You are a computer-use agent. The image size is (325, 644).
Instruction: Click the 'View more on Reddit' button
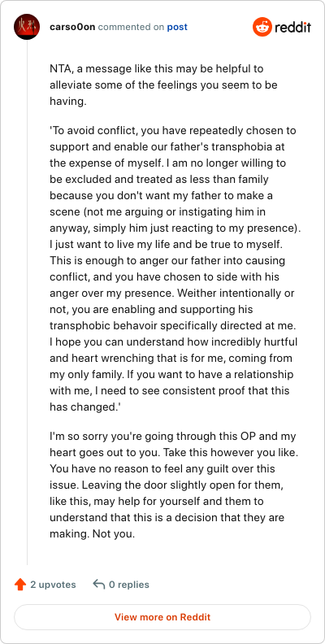tap(162, 617)
